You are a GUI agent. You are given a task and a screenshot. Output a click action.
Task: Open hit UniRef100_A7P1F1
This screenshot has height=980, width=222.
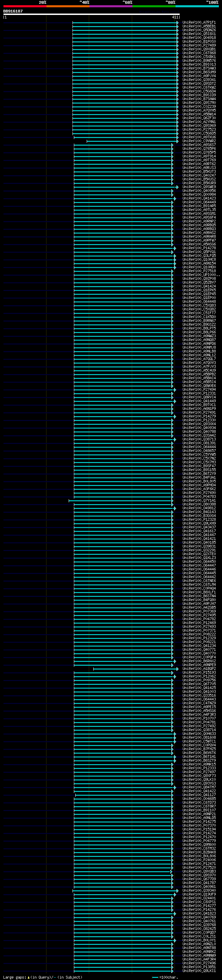[x=199, y=23]
